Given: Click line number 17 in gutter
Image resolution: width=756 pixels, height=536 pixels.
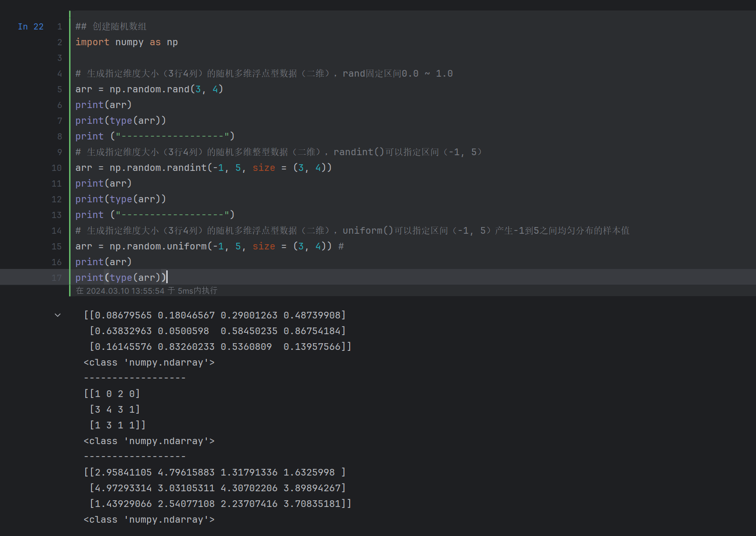Looking at the screenshot, I should click(x=57, y=278).
